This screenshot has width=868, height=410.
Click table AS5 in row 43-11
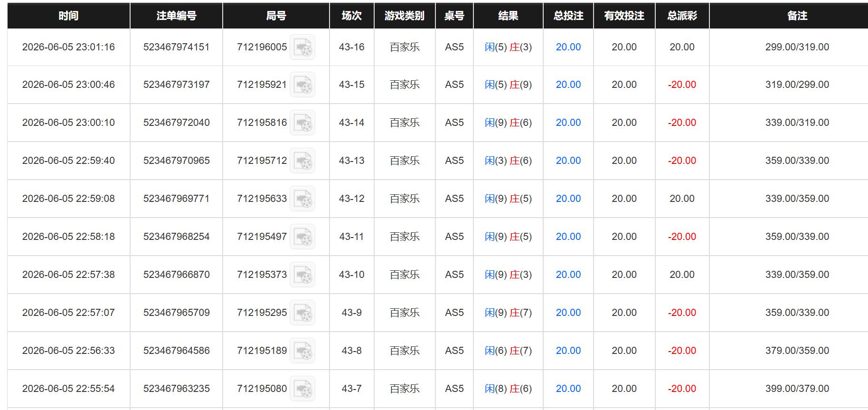[x=454, y=237]
